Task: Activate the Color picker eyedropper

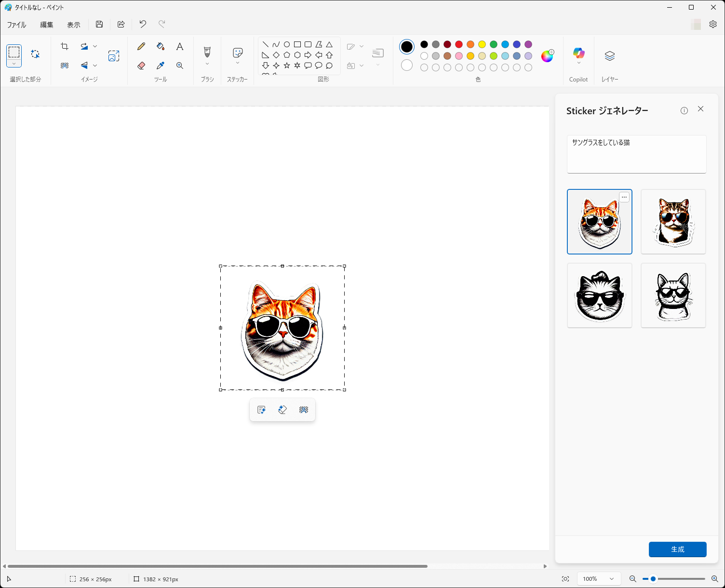Action: click(161, 66)
